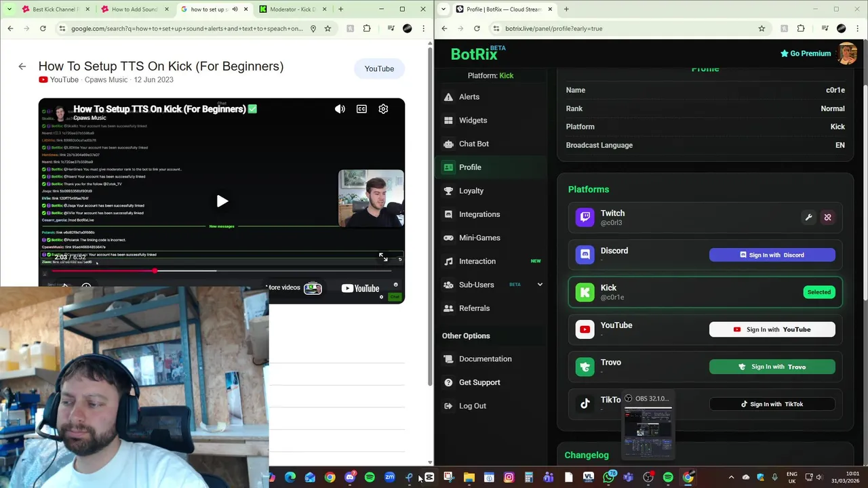Go back with arrow beside video title
This screenshot has width=868, height=488.
pos(22,66)
